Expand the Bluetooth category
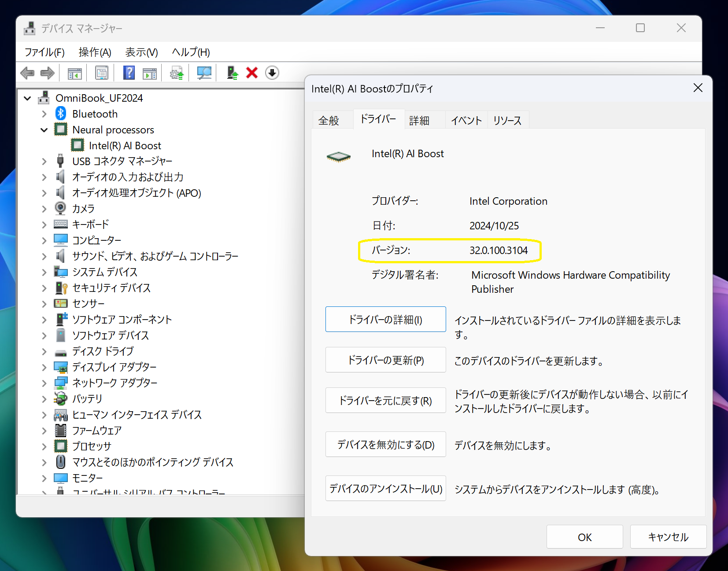This screenshot has height=571, width=728. point(44,114)
